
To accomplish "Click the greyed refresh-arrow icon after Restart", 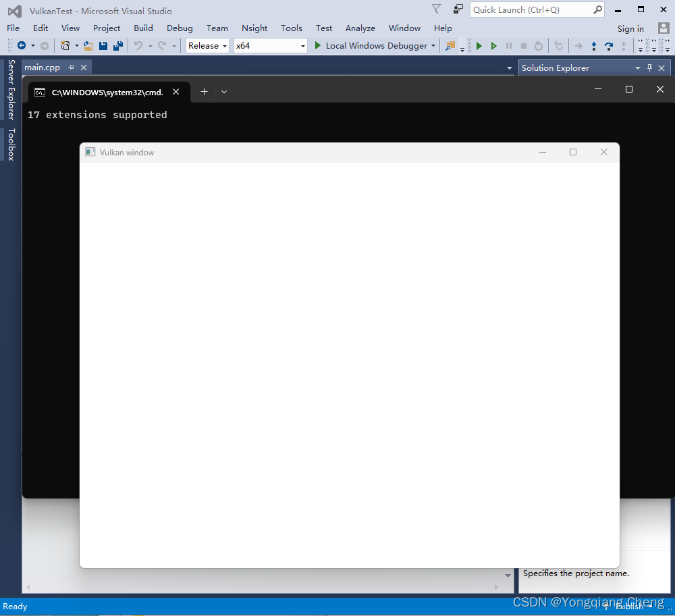I will click(x=559, y=46).
